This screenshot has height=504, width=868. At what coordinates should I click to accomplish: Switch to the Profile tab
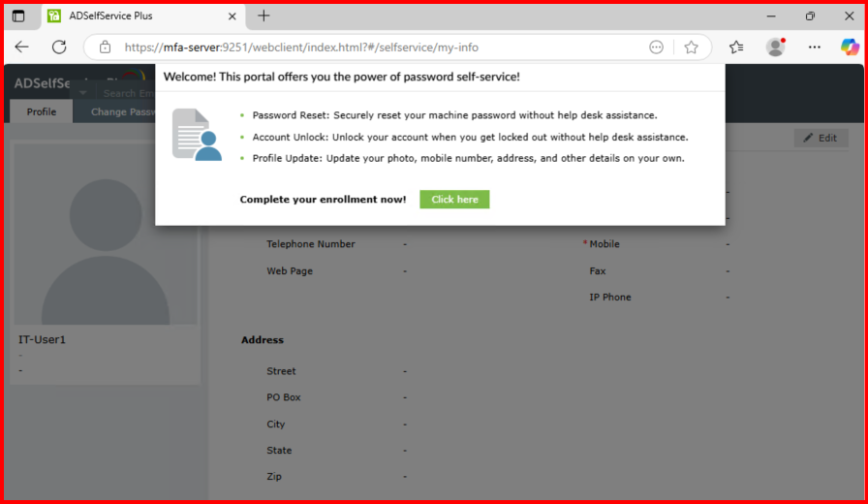pyautogui.click(x=41, y=111)
